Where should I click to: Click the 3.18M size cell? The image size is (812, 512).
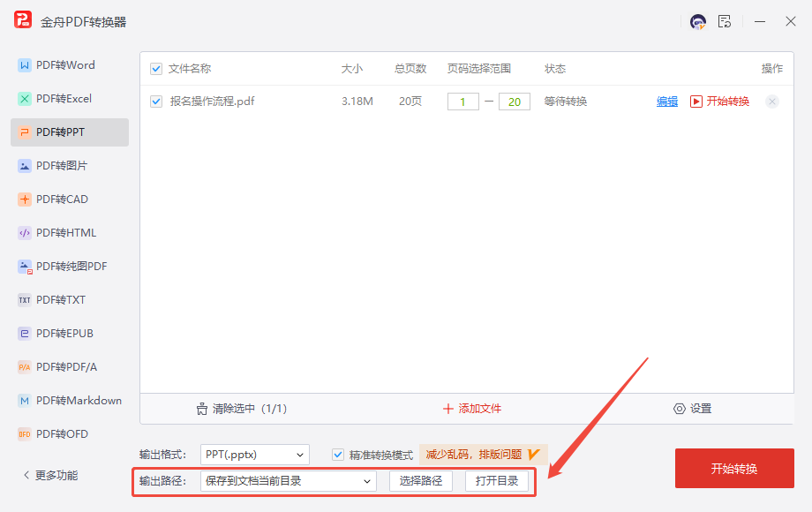click(x=357, y=102)
